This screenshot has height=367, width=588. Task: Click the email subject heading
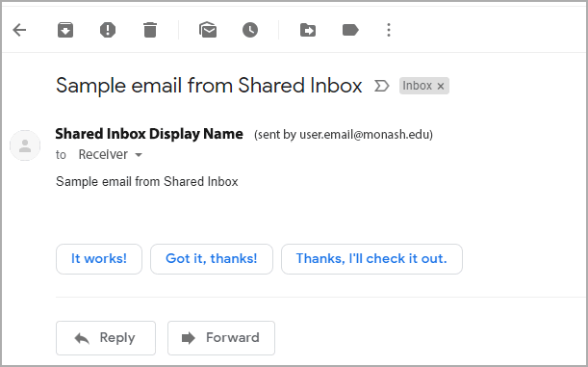[209, 86]
